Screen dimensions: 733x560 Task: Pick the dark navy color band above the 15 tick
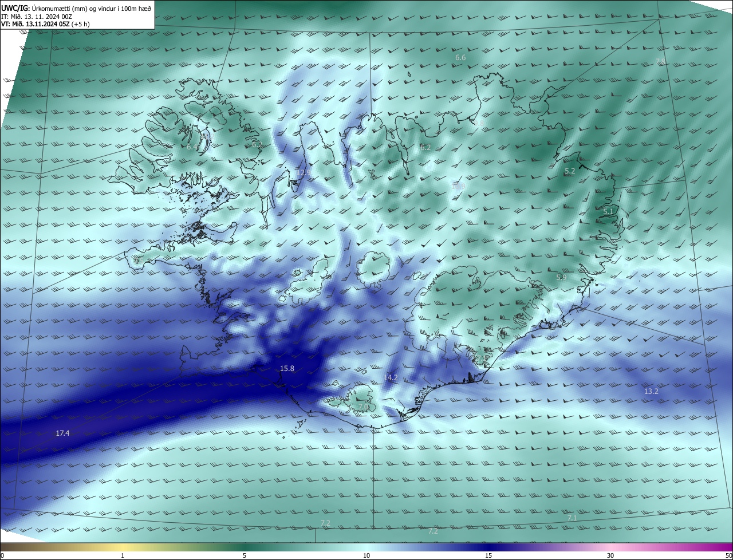pos(488,547)
